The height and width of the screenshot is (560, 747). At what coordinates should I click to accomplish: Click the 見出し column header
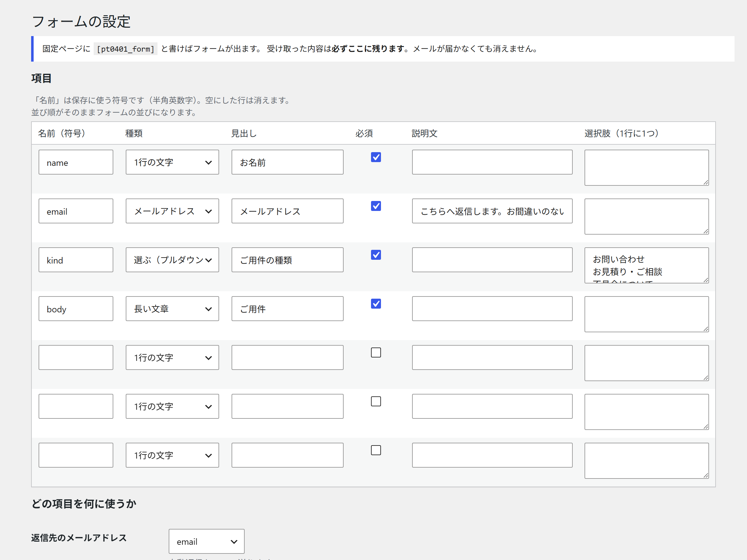coord(244,133)
